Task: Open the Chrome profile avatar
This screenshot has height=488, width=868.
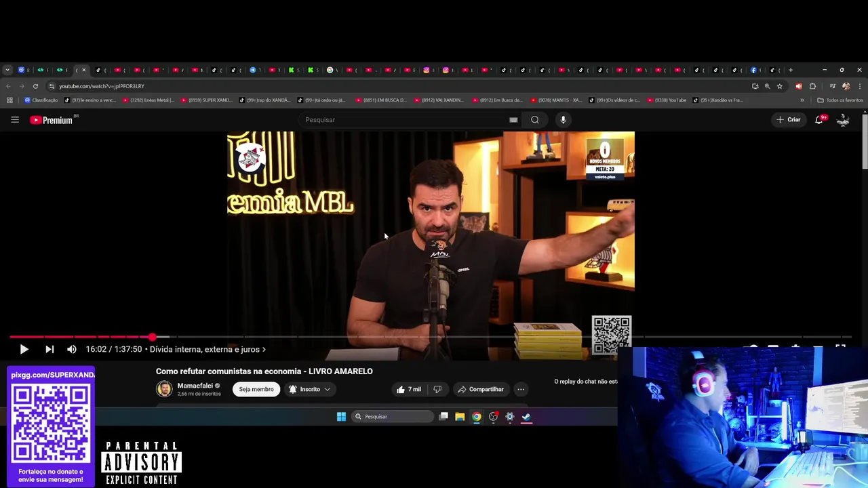Action: pyautogui.click(x=846, y=86)
